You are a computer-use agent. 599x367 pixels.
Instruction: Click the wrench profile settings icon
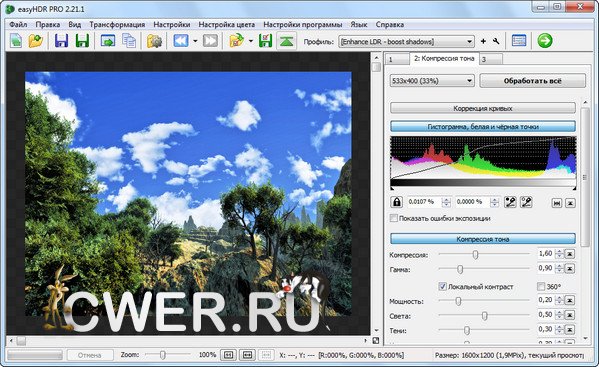(x=496, y=41)
